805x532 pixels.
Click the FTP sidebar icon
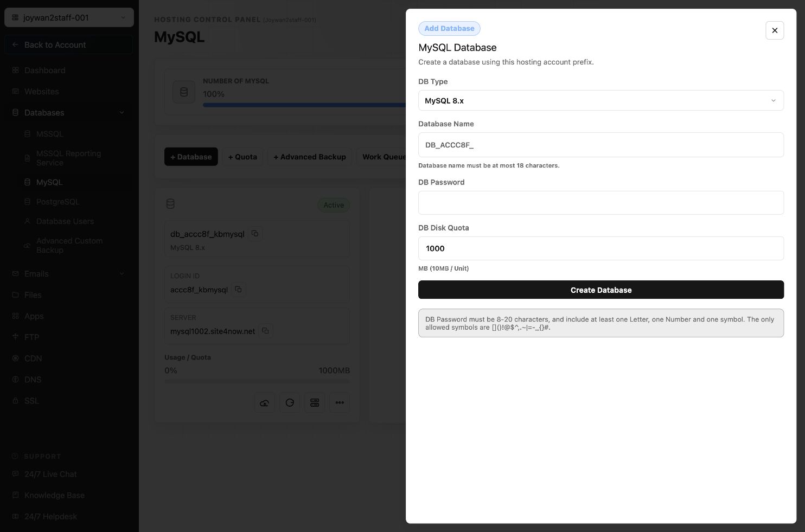point(15,337)
